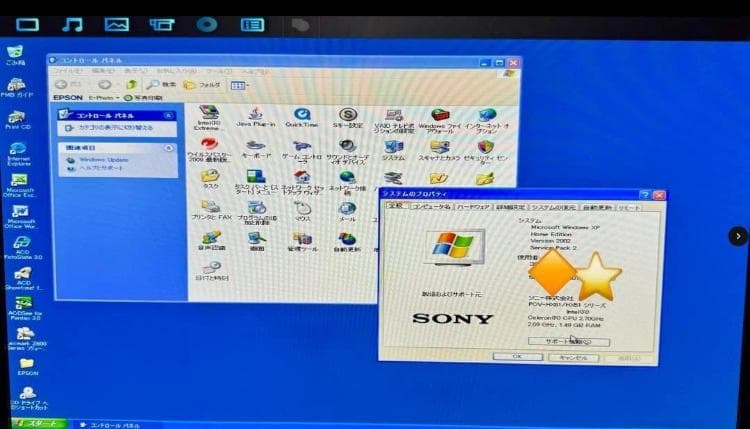Open QuickTime settings icon
The image size is (750, 429).
coord(301,117)
